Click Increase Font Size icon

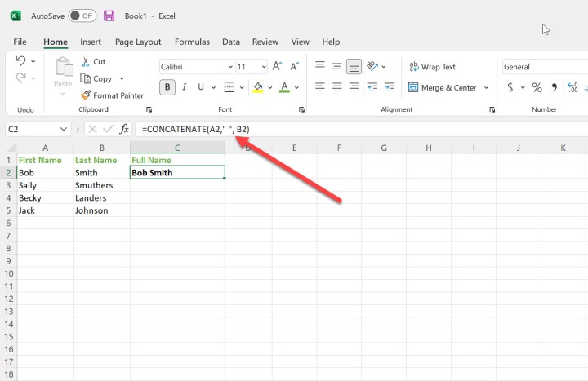[x=276, y=67]
